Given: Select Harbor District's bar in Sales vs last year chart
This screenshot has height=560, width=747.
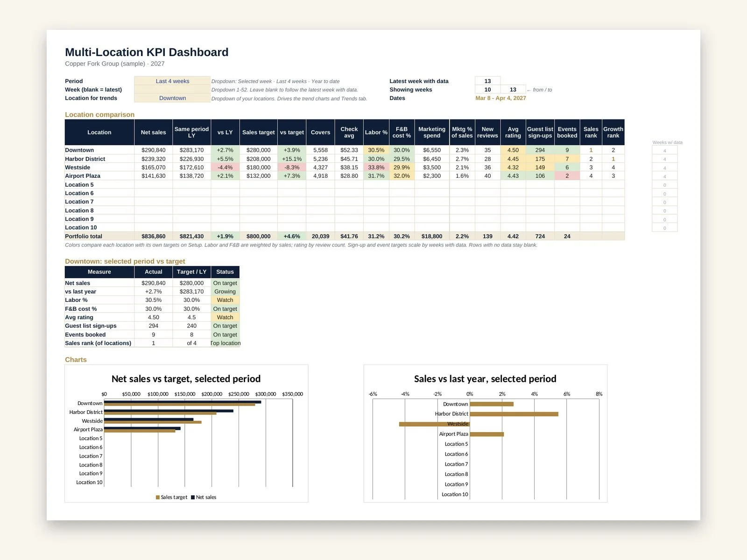Looking at the screenshot, I should tap(514, 414).
